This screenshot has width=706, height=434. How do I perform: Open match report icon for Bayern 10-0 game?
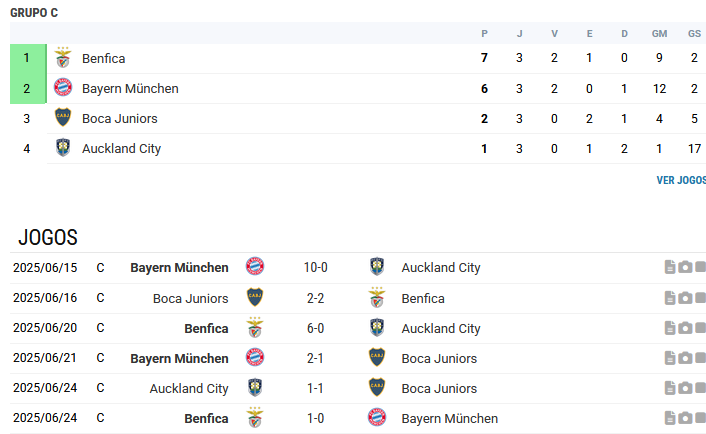(670, 267)
